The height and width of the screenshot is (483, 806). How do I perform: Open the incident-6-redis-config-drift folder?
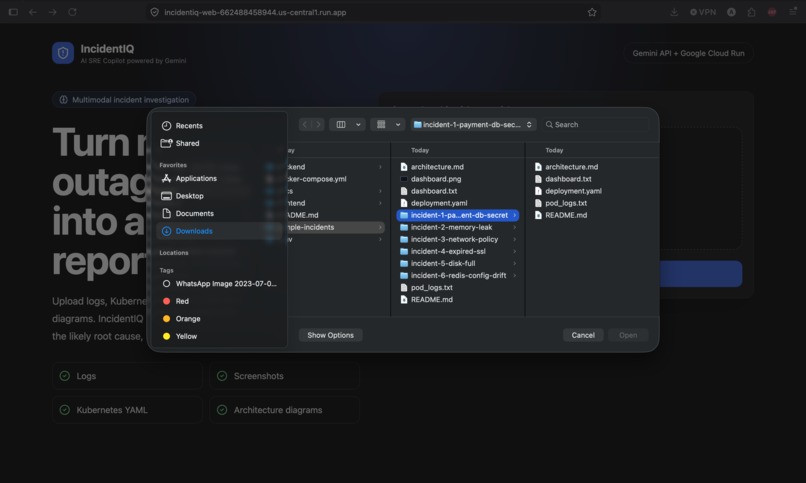pos(457,275)
